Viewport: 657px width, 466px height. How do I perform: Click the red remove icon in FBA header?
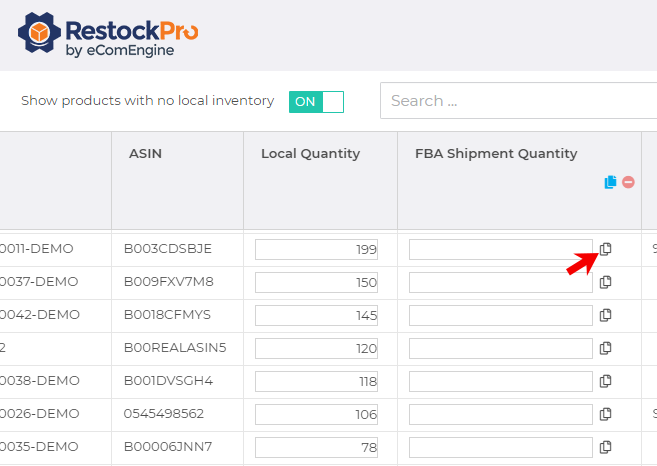click(x=628, y=182)
